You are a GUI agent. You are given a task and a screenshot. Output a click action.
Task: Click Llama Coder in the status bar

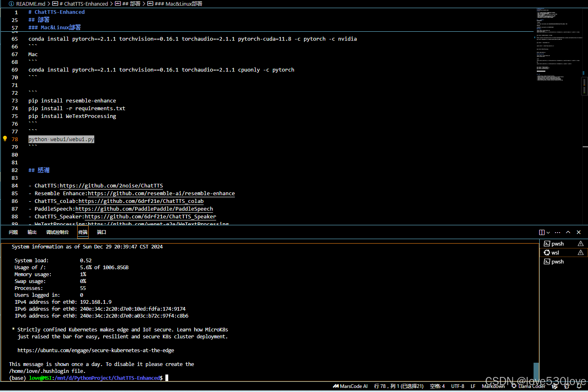528,386
